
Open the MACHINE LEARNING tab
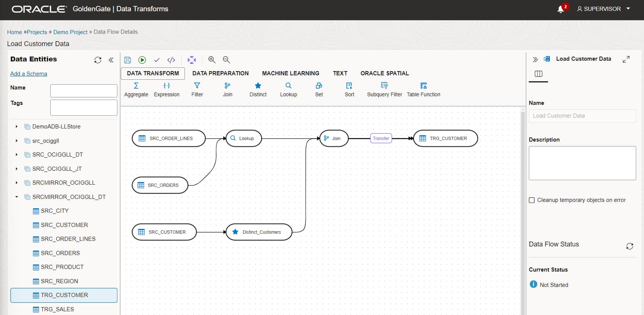click(x=291, y=73)
